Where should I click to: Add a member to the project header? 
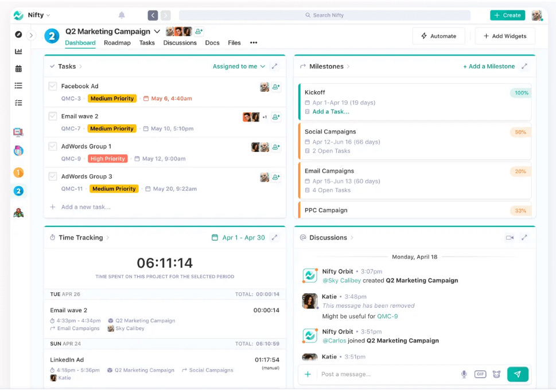tap(199, 32)
